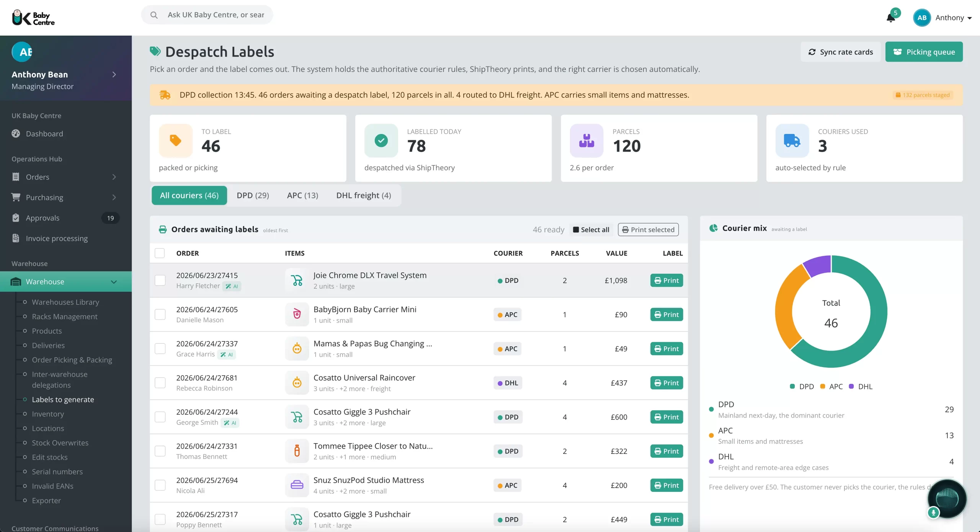The image size is (980, 532).
Task: Click the DHL legend color dot
Action: pyautogui.click(x=851, y=387)
